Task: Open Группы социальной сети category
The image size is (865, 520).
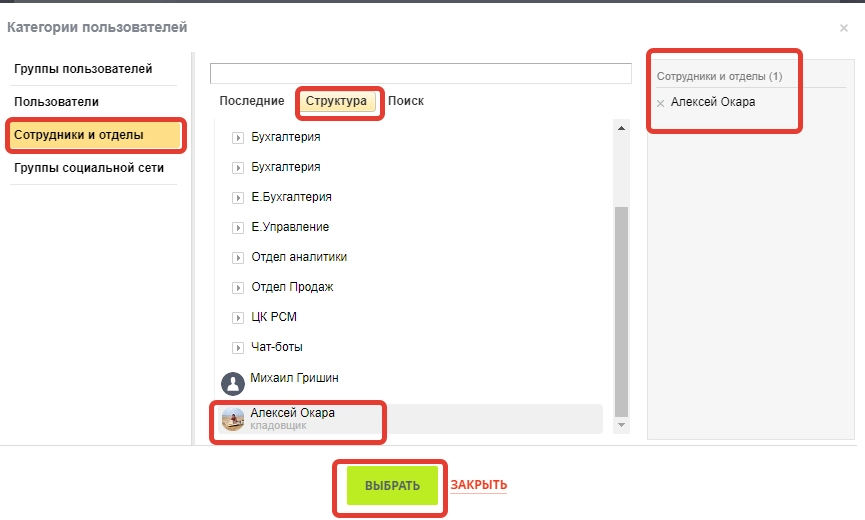Action: tap(89, 168)
